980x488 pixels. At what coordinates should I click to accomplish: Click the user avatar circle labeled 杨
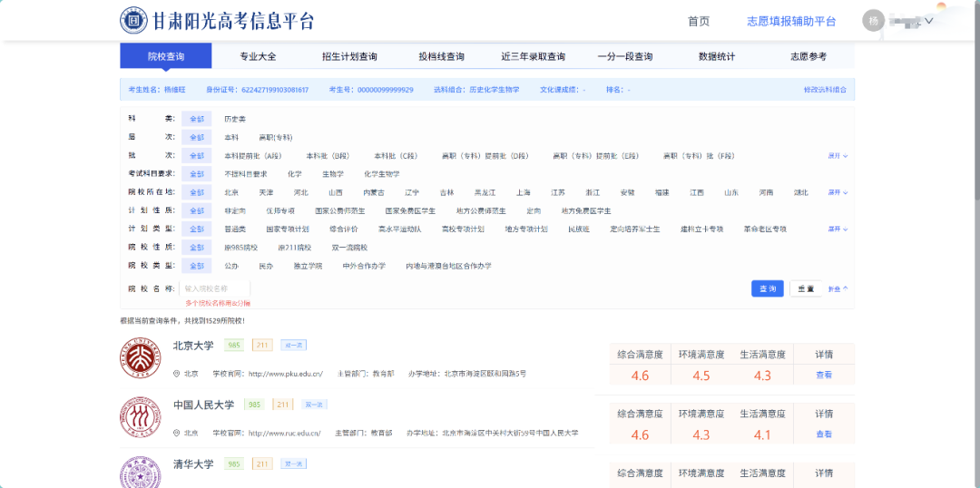873,21
